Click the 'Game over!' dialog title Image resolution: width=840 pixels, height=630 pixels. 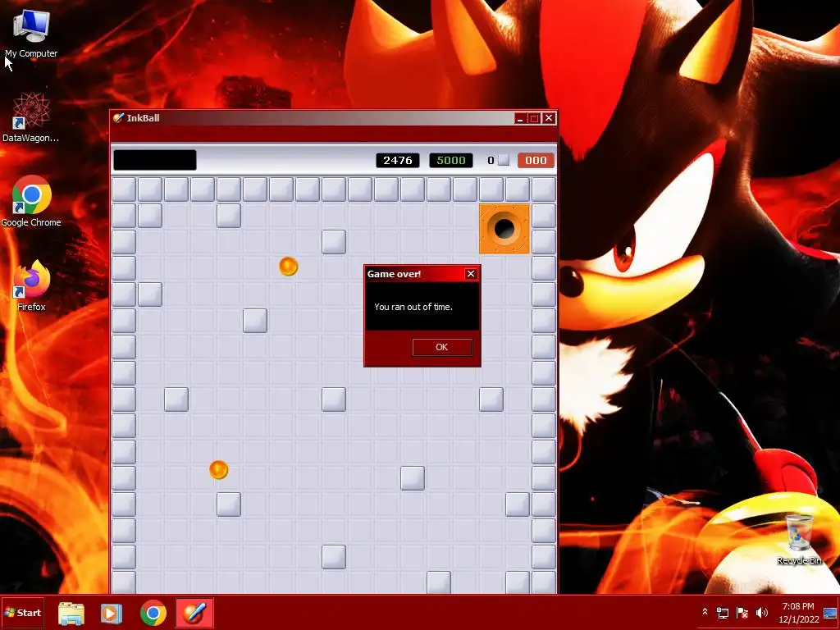(x=394, y=274)
